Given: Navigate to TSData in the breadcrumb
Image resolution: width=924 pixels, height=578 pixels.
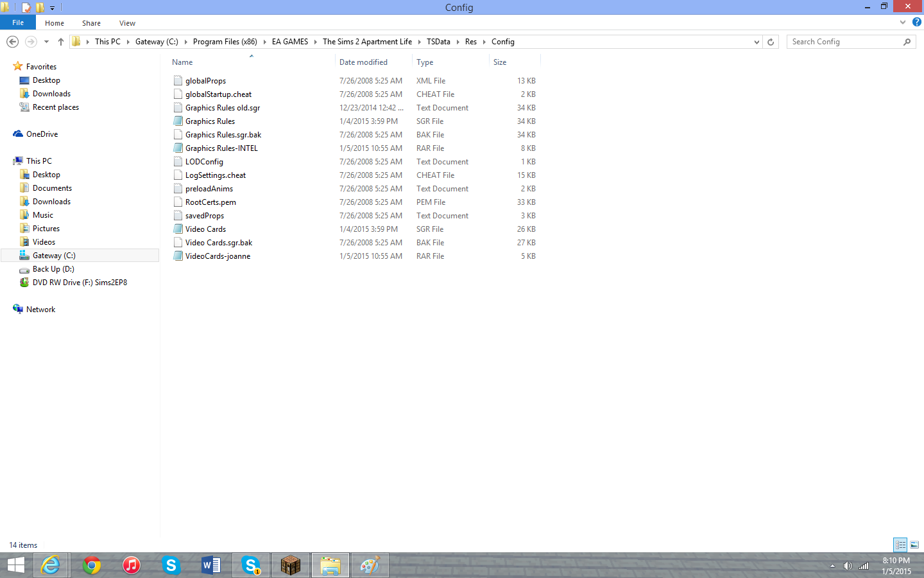Looking at the screenshot, I should [438, 42].
